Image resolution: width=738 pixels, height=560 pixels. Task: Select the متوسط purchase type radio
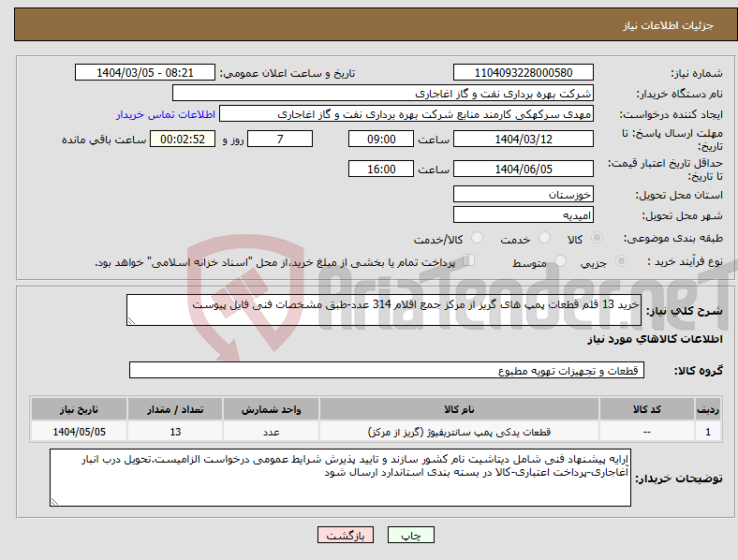tap(561, 260)
